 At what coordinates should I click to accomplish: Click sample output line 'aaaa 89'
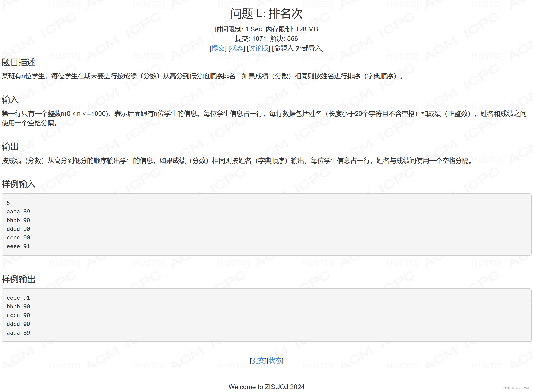point(18,333)
